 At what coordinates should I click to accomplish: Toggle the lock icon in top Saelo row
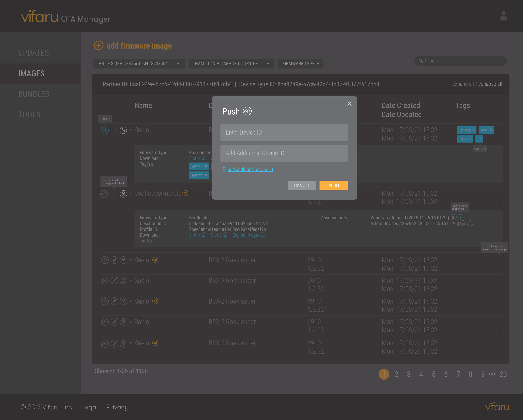(x=123, y=130)
